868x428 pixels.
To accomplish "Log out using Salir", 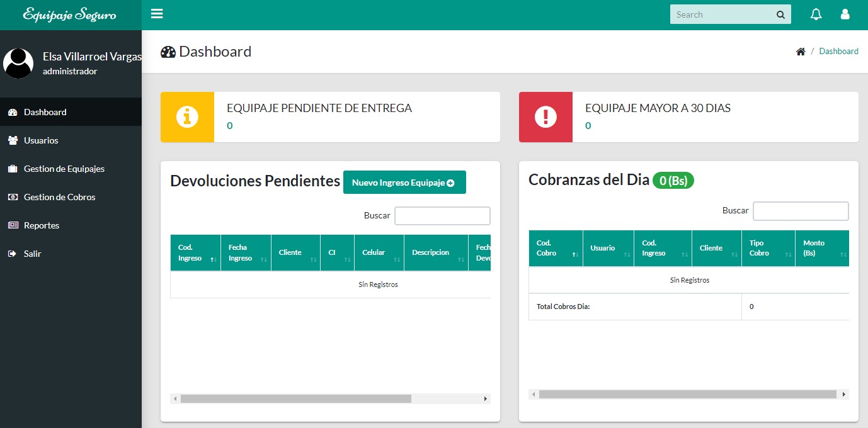I will point(32,254).
